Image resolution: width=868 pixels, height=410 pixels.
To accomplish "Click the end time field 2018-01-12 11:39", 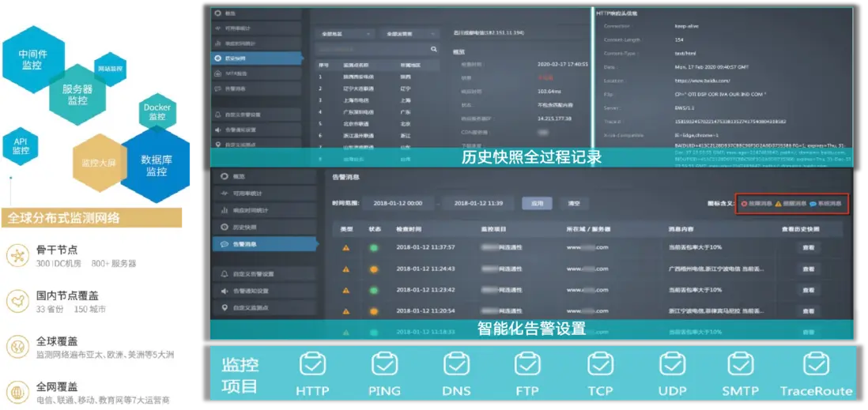I will [479, 203].
